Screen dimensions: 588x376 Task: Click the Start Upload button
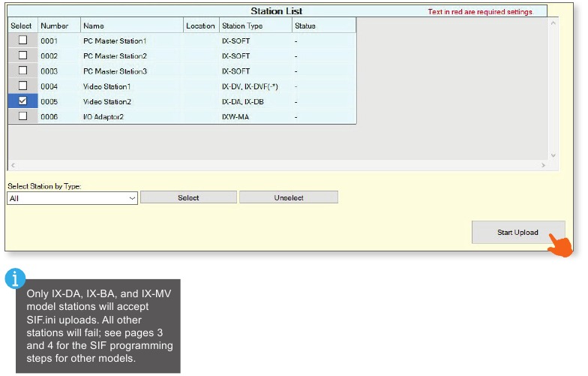(517, 233)
